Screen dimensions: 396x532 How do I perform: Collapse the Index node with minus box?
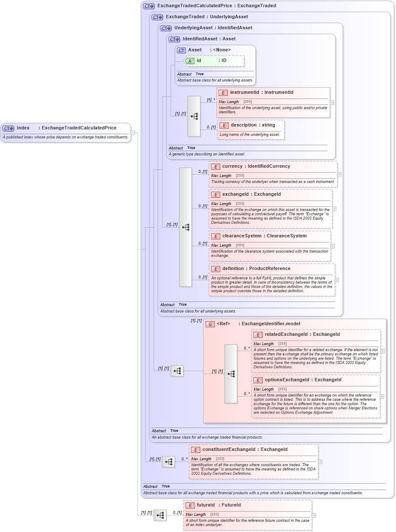(x=133, y=132)
